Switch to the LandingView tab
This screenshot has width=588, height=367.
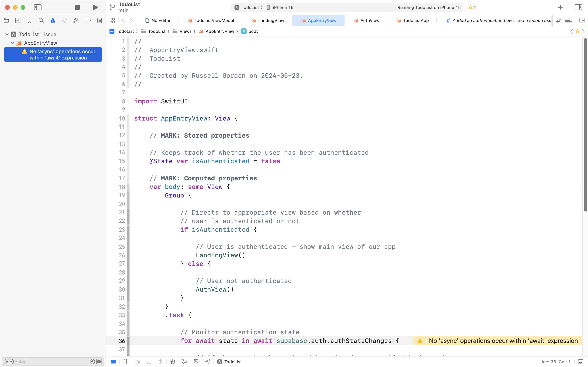(x=270, y=20)
